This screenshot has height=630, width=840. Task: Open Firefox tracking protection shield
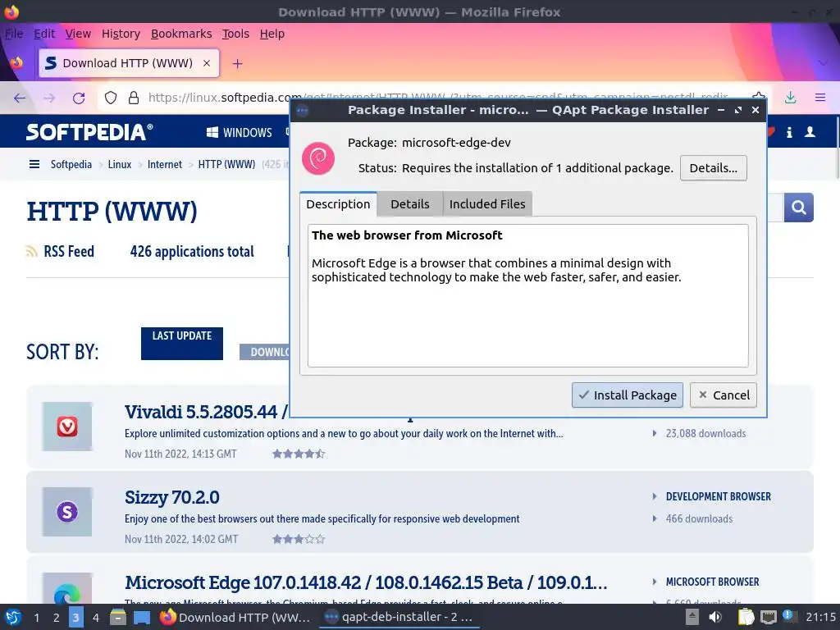coord(111,98)
